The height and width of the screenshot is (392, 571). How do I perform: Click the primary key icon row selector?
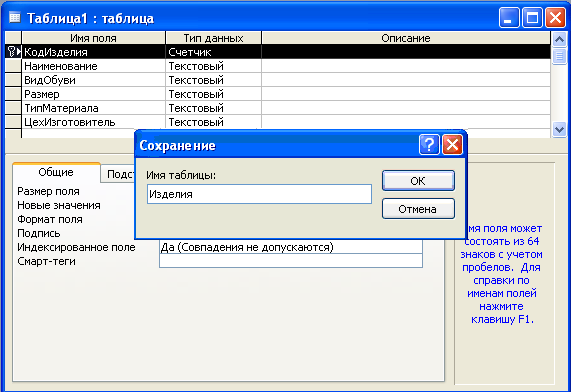click(x=13, y=52)
